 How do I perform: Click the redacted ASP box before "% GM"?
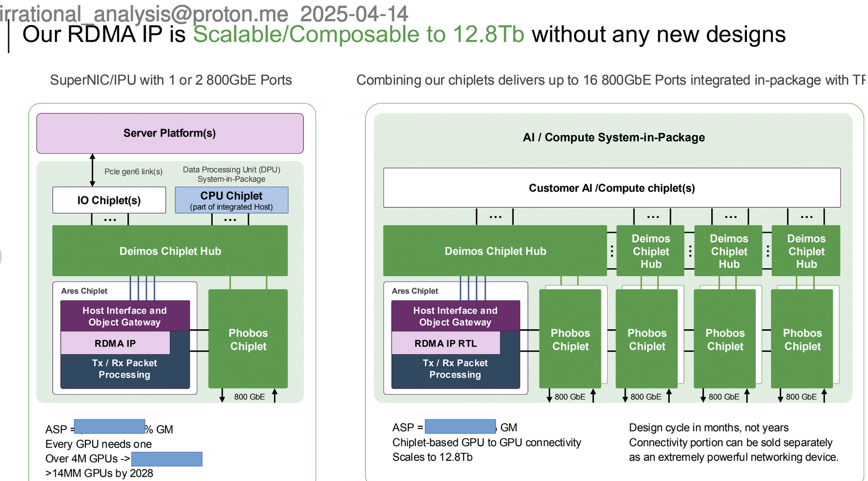109,427
